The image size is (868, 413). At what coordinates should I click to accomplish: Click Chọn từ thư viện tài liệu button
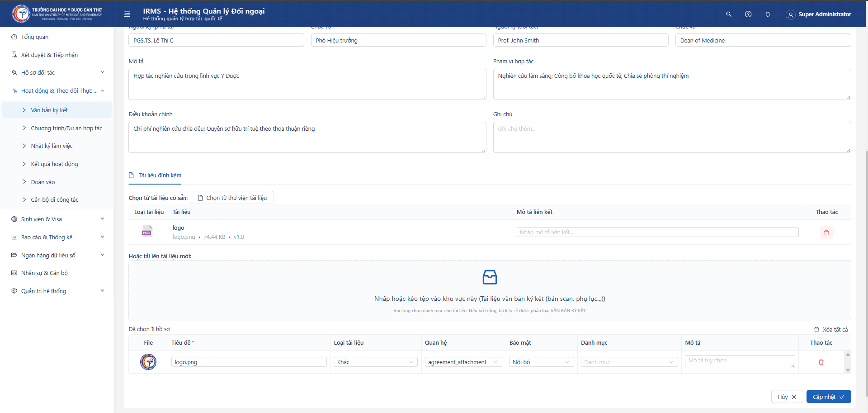(232, 198)
